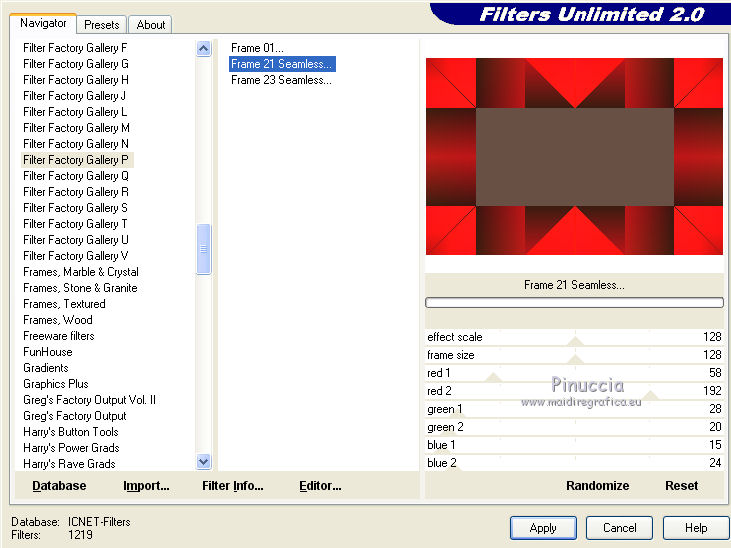This screenshot has width=731, height=548.
Task: Select Filter Factory Gallery U
Action: (x=76, y=240)
